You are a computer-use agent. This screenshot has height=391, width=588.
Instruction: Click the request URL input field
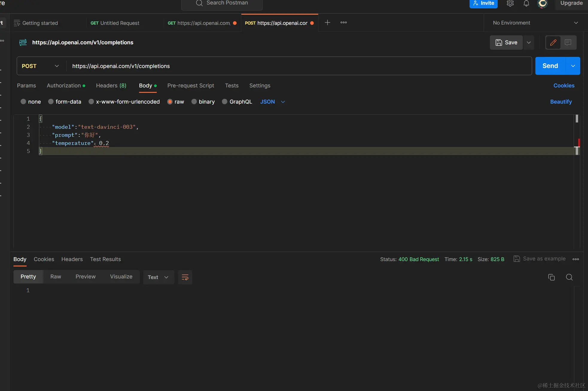(299, 66)
